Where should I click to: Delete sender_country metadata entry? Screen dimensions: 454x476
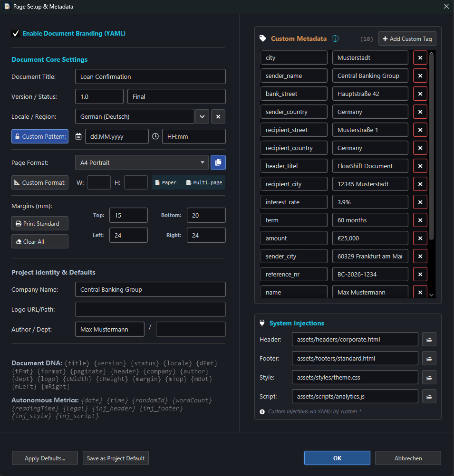point(420,112)
